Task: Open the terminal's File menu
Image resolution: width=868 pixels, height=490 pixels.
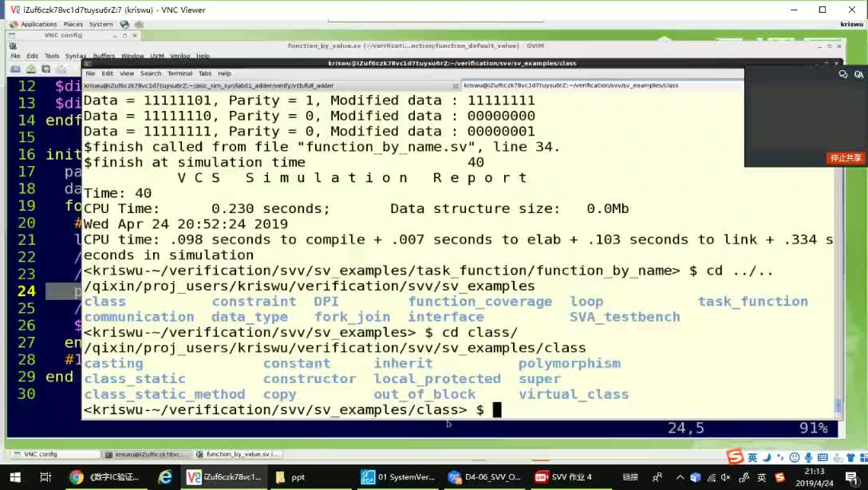Action: (x=90, y=73)
